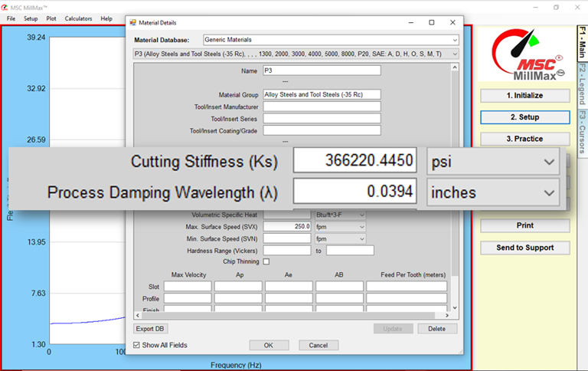Click the vertical scrollbar down arrow
Image resolution: width=588 pixels, height=371 pixels.
(455, 308)
